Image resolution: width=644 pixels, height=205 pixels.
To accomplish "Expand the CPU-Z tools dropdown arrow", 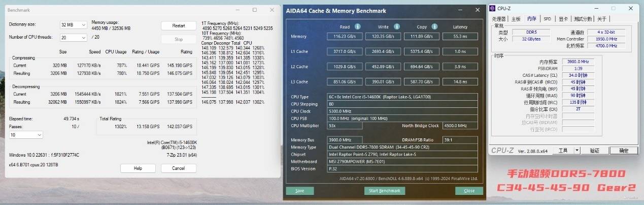I will [x=577, y=151].
